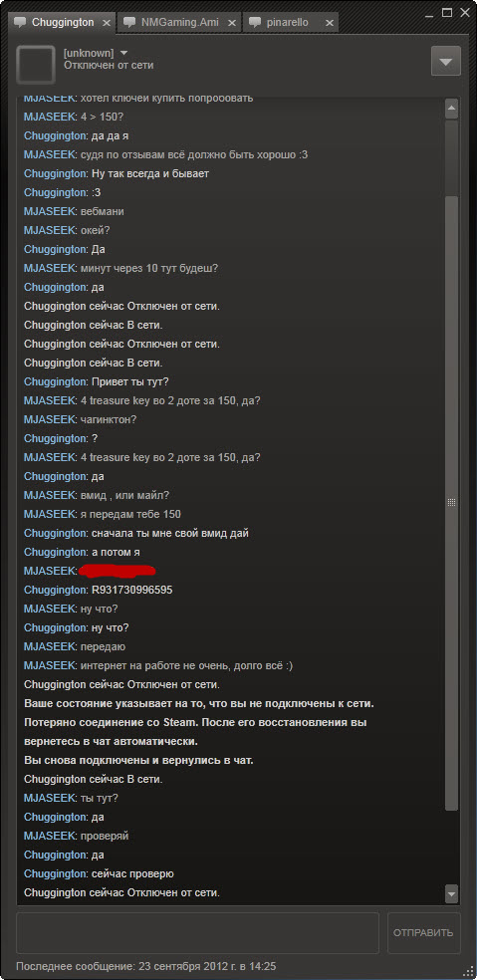Click the chat bubble icon on NMGaming.Ami tab
Viewport: 477px width, 980px height.
coord(130,23)
